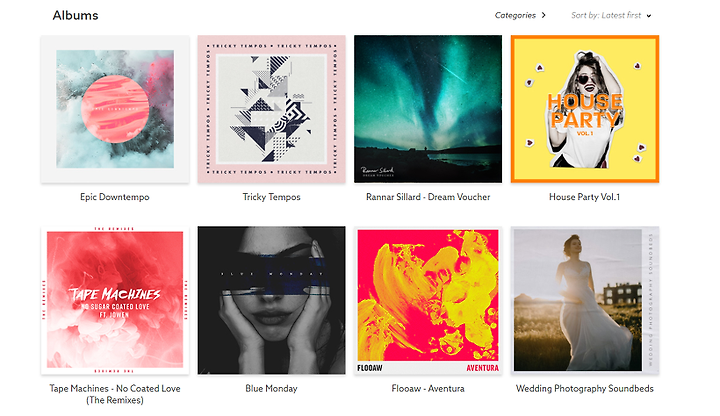
Task: Click the chevron arrow beside Categories
Action: click(544, 15)
